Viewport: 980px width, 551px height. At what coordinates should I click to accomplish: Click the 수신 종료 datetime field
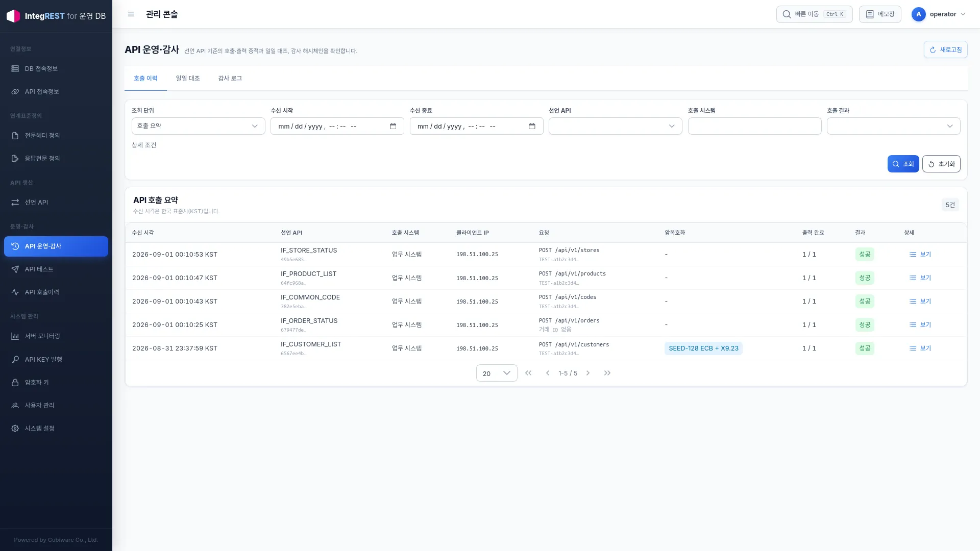476,126
